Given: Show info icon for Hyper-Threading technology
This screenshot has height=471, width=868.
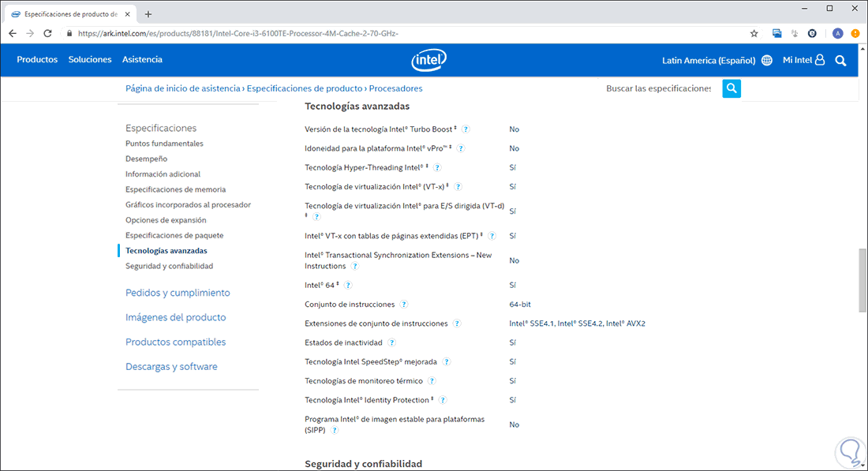Looking at the screenshot, I should click(437, 167).
